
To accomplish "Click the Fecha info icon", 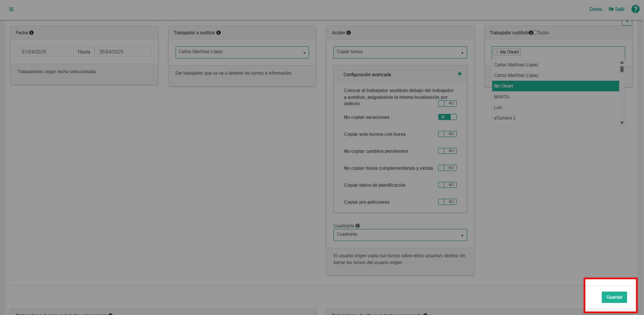I will tap(32, 33).
